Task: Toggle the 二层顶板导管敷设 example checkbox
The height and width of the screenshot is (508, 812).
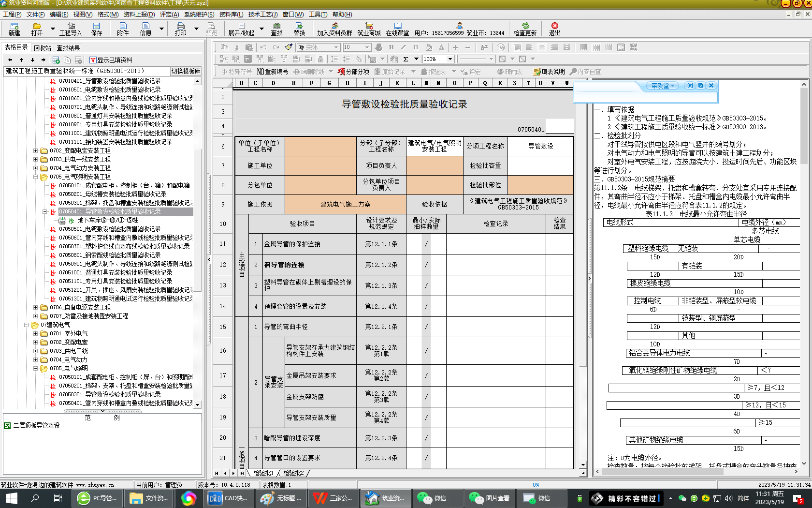Action: [7, 425]
